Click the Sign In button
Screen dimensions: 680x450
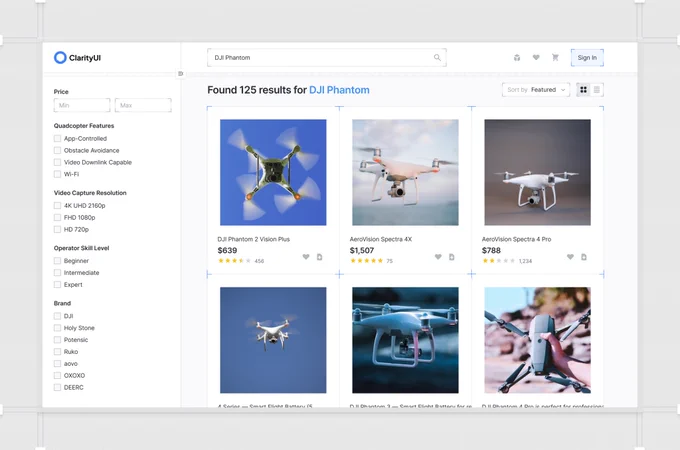587,58
